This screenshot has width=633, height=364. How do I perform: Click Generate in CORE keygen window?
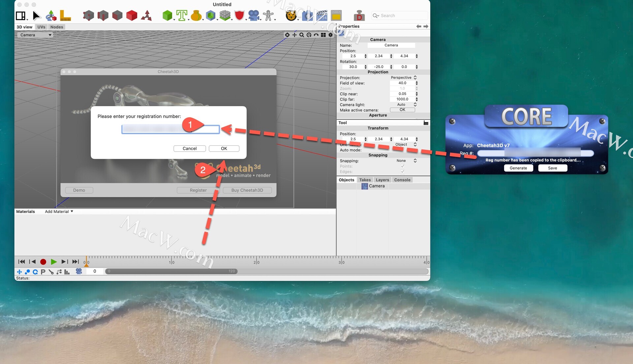518,168
